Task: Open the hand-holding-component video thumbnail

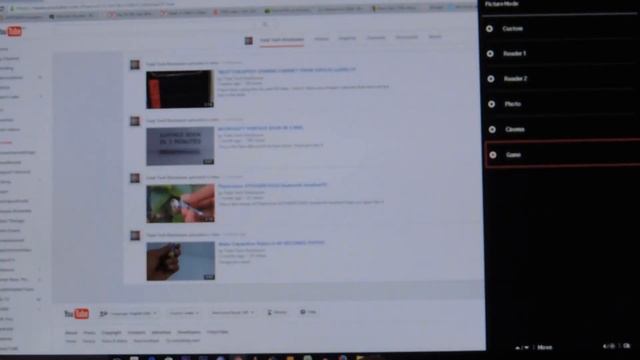Action: (181, 261)
